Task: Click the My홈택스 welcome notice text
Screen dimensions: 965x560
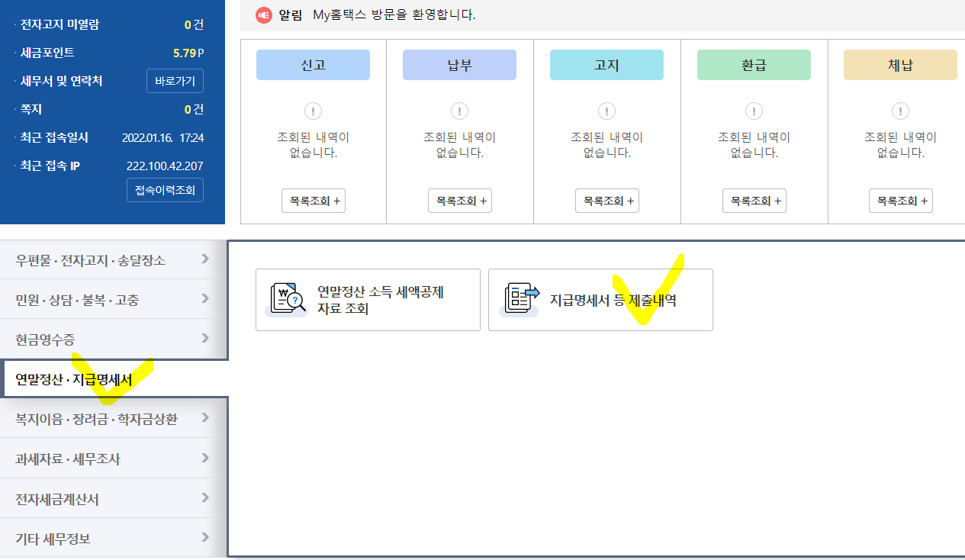Action: 394,14
